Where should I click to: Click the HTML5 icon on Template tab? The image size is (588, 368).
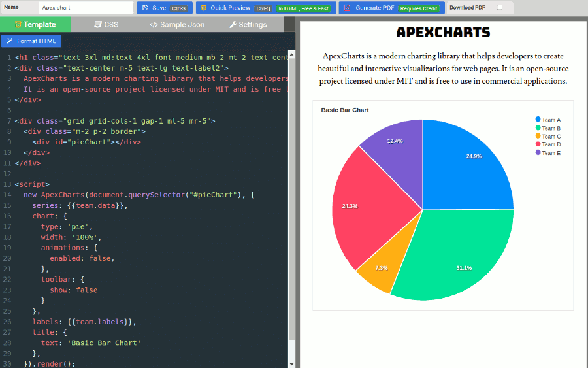pyautogui.click(x=18, y=25)
